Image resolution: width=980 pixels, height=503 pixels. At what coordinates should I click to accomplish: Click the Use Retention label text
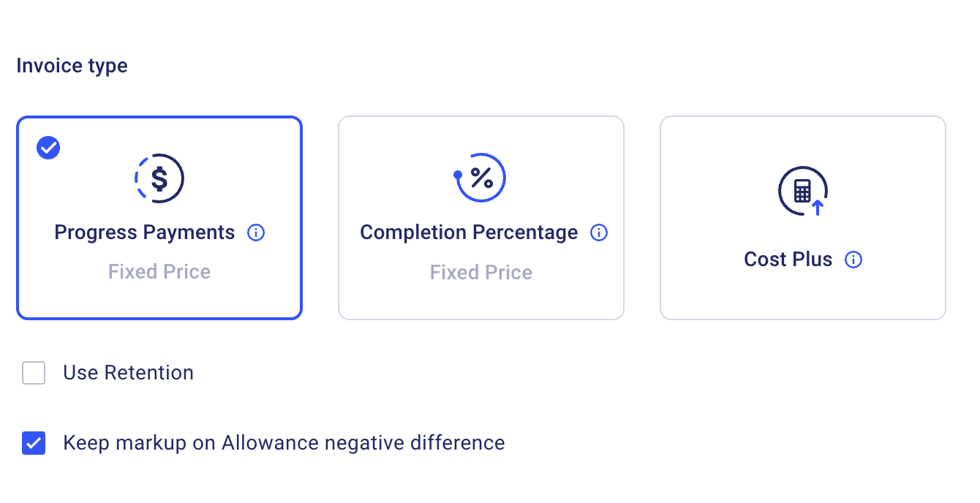(128, 373)
